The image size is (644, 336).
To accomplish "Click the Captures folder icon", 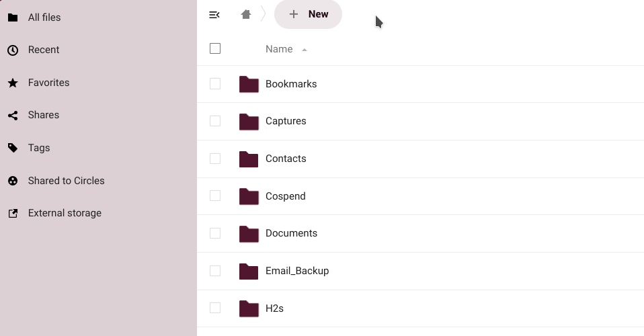I will tap(249, 122).
